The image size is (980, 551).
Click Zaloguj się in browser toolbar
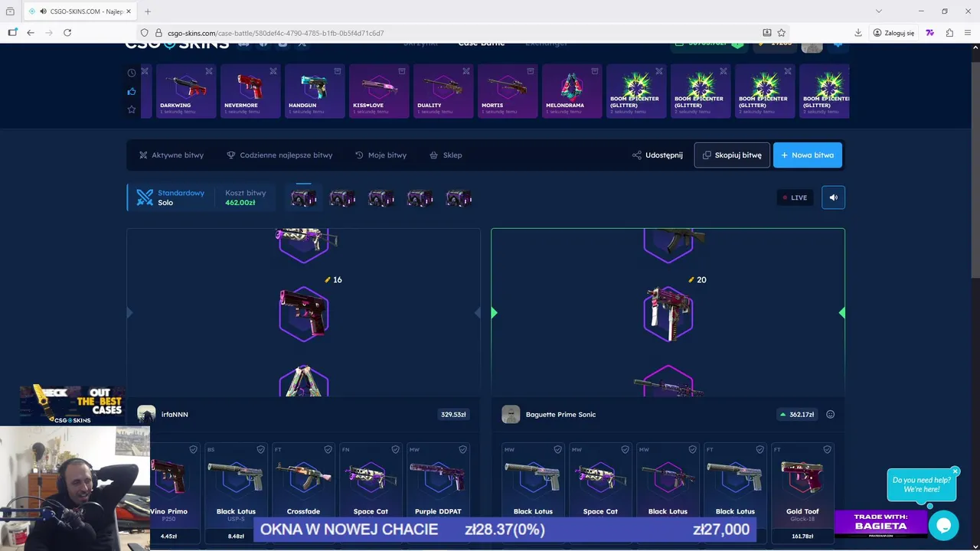[x=893, y=33]
